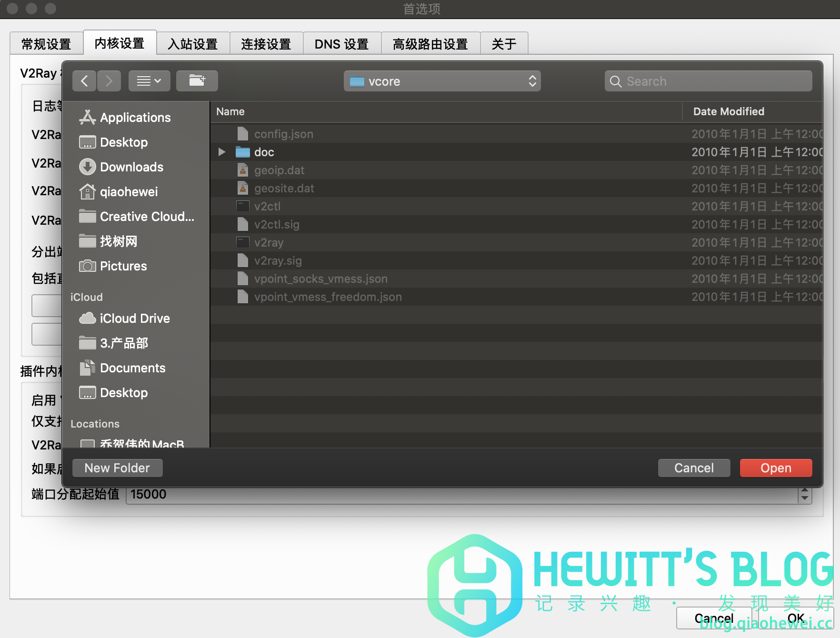The height and width of the screenshot is (638, 840).
Task: Select v2ctl.sig file
Action: (516, 224)
